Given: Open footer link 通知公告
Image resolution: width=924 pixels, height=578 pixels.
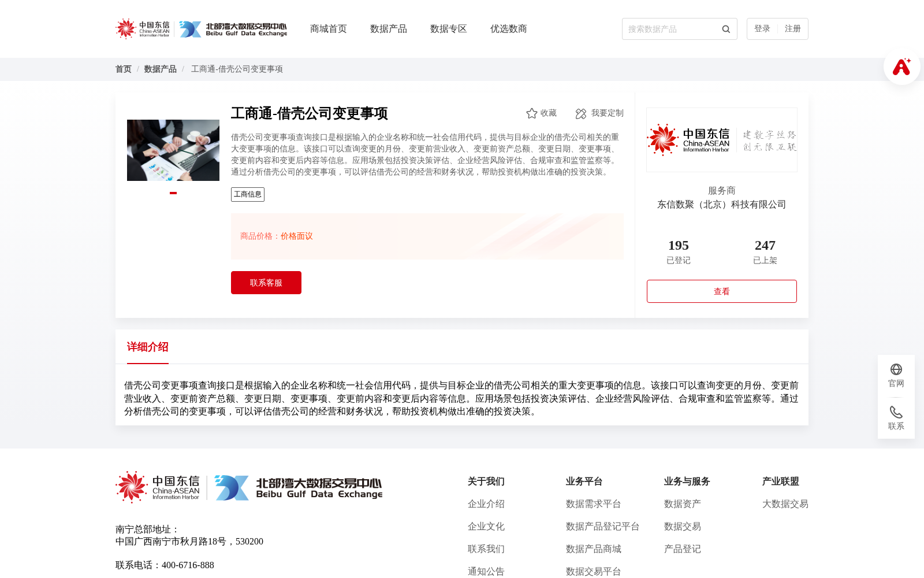Looking at the screenshot, I should (x=486, y=572).
